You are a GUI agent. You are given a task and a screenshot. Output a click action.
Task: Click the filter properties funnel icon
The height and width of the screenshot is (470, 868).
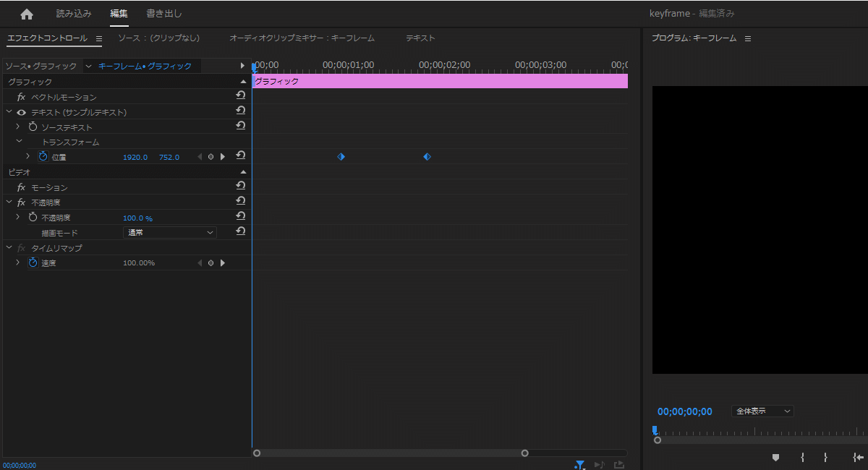[579, 465]
